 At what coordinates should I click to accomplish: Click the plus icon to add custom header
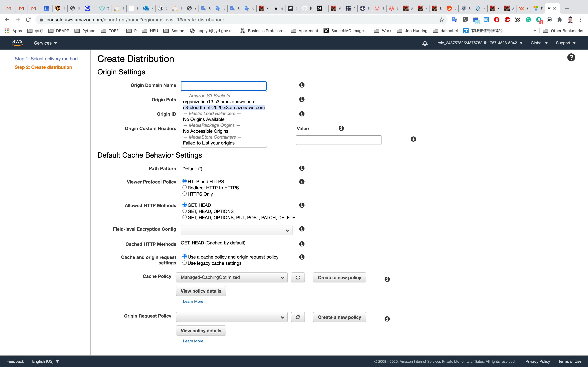pyautogui.click(x=413, y=139)
